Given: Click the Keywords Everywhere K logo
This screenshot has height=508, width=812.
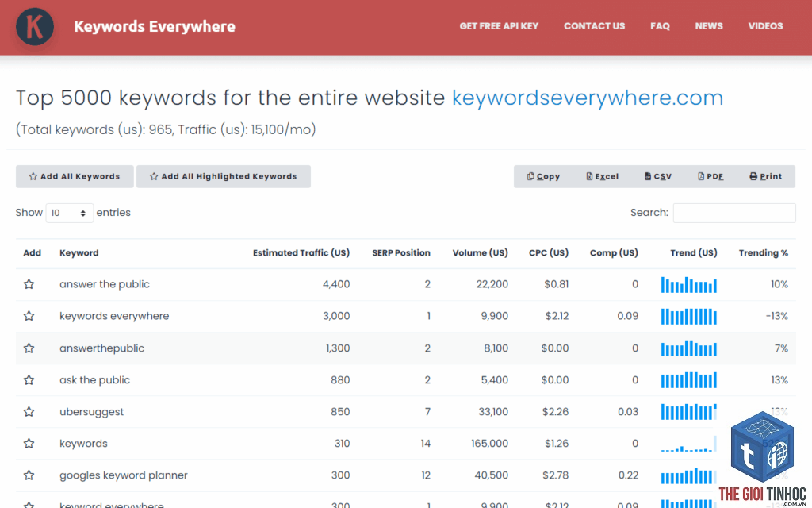Looking at the screenshot, I should 35,26.
